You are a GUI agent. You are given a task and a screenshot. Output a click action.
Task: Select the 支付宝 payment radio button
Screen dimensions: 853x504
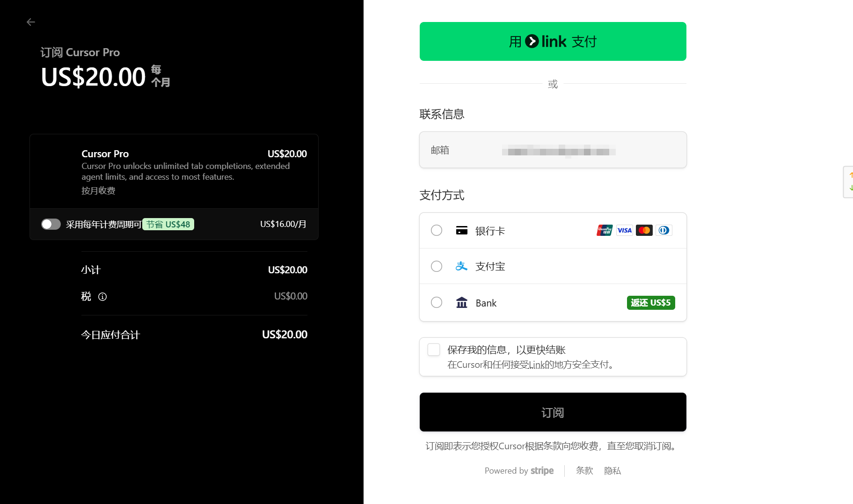(437, 266)
